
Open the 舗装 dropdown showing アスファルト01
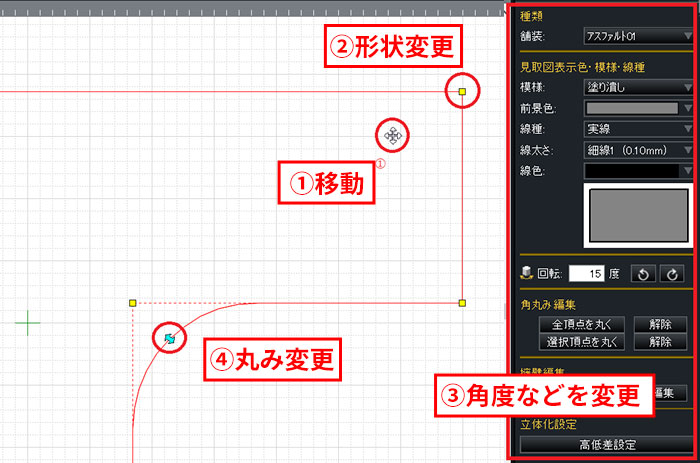[638, 36]
